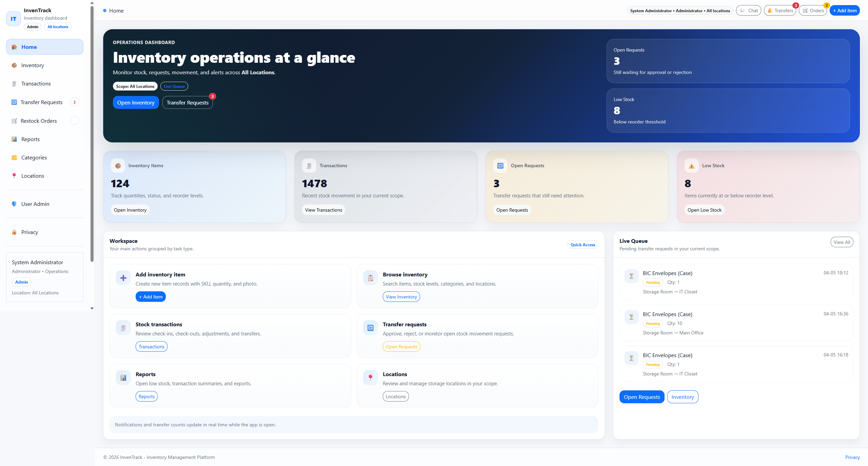Go to Transactions in sidebar
The image size is (868, 466).
(x=36, y=84)
